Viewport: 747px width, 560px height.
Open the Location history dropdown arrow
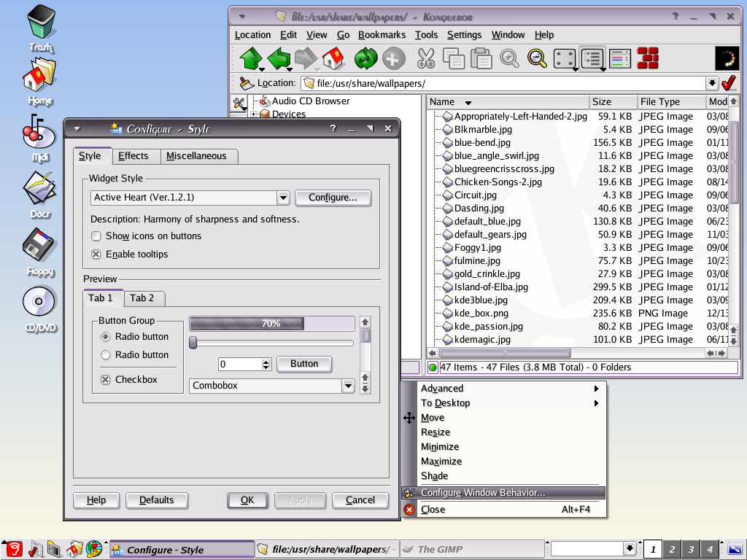pyautogui.click(x=712, y=83)
